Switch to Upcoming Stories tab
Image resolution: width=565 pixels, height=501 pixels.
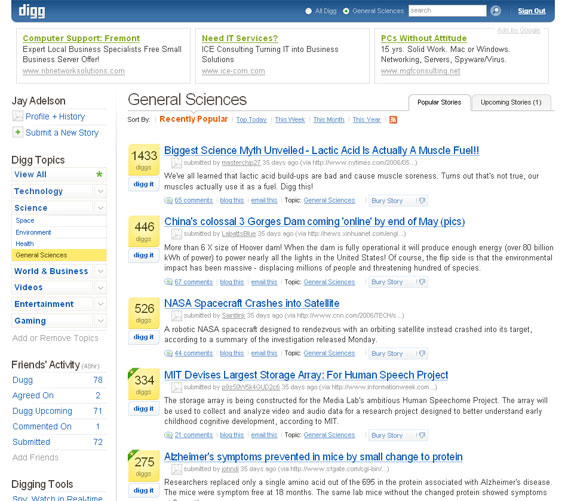[511, 102]
